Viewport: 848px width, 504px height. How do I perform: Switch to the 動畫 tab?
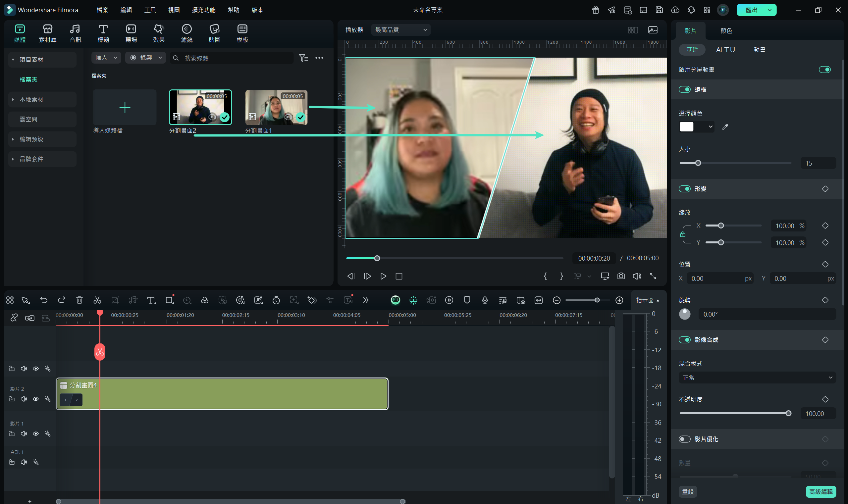pyautogui.click(x=760, y=50)
